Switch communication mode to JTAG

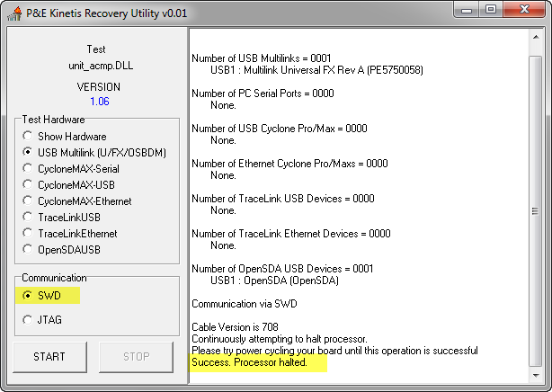point(30,319)
